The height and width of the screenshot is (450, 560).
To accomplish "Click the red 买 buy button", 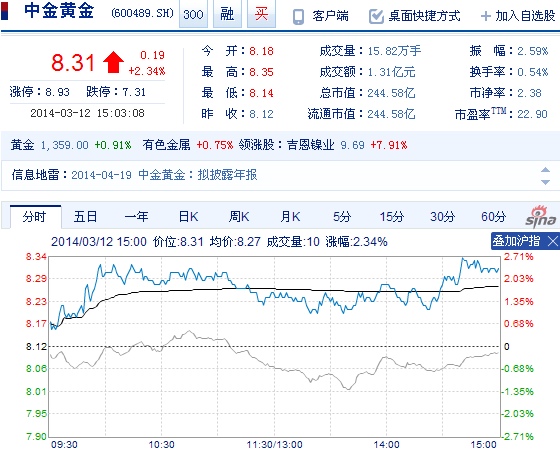I will (261, 14).
